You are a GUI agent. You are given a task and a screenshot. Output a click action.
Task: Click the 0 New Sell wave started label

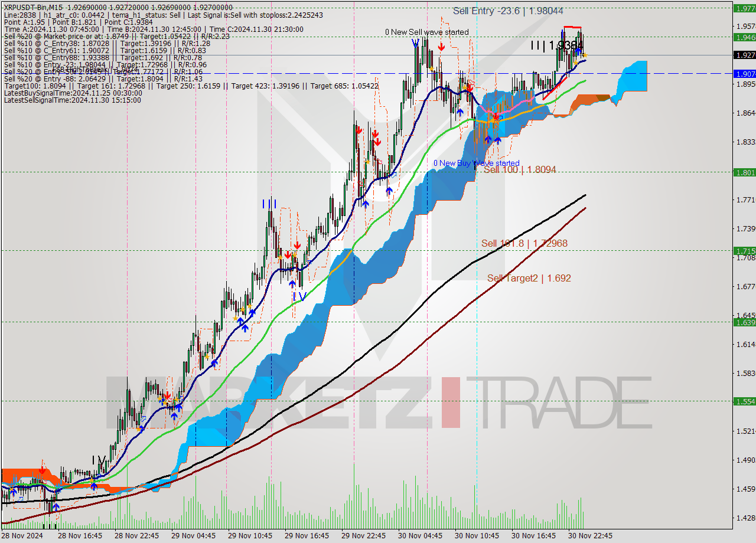tap(426, 32)
